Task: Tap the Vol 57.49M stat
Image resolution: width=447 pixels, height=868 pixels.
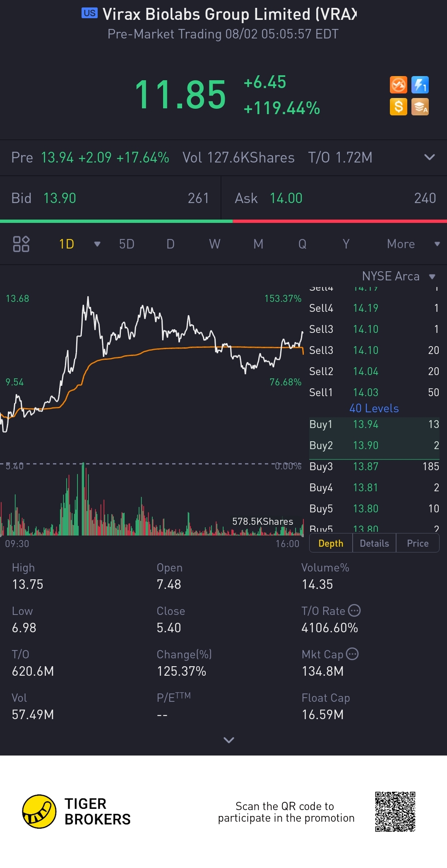Action: tap(33, 707)
